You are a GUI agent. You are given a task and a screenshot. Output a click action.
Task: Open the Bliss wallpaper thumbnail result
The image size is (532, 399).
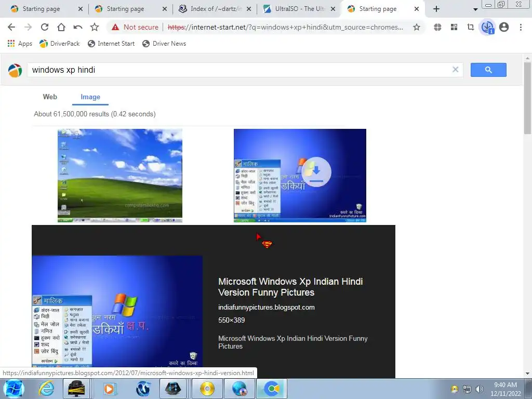(120, 176)
